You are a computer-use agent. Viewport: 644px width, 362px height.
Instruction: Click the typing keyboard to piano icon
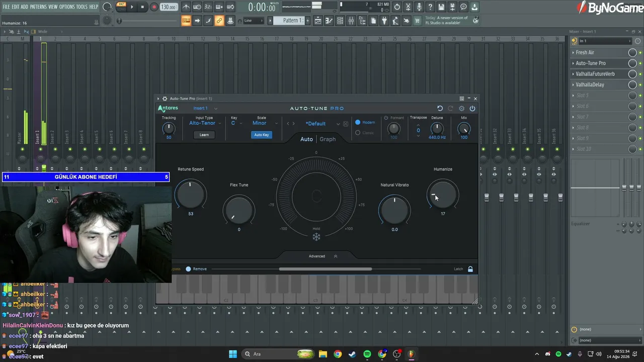click(186, 21)
